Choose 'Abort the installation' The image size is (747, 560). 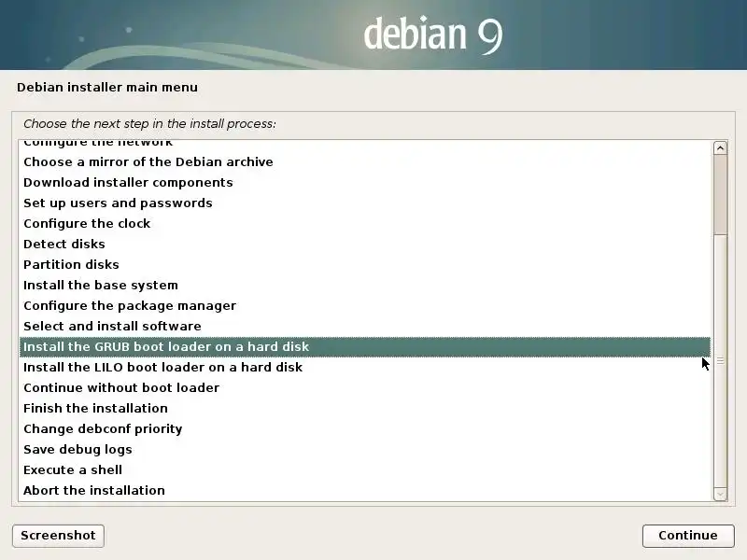365,490
